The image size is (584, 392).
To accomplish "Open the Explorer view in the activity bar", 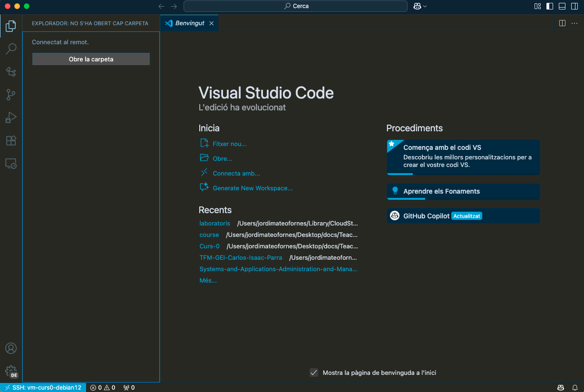I will pos(11,26).
